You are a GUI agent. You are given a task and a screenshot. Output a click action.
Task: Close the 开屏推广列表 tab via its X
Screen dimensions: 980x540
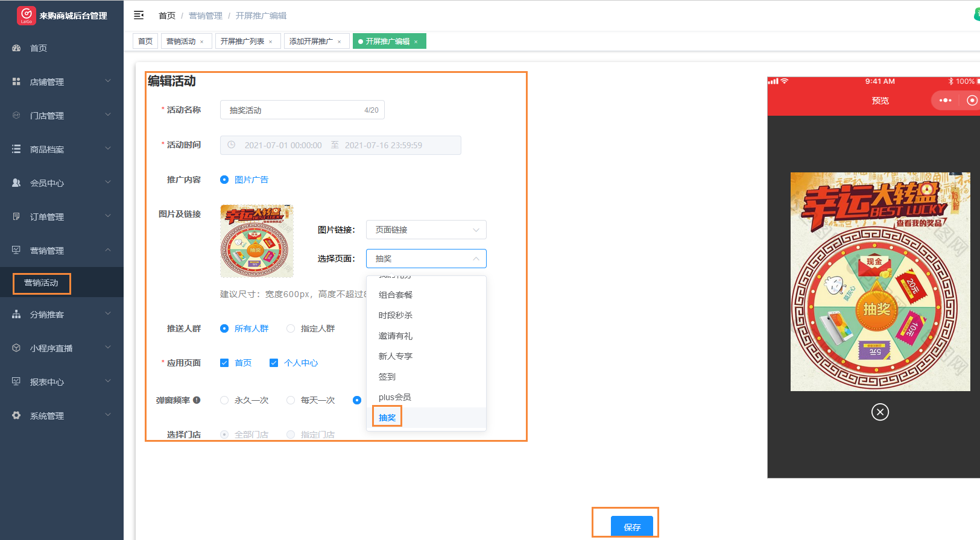271,42
